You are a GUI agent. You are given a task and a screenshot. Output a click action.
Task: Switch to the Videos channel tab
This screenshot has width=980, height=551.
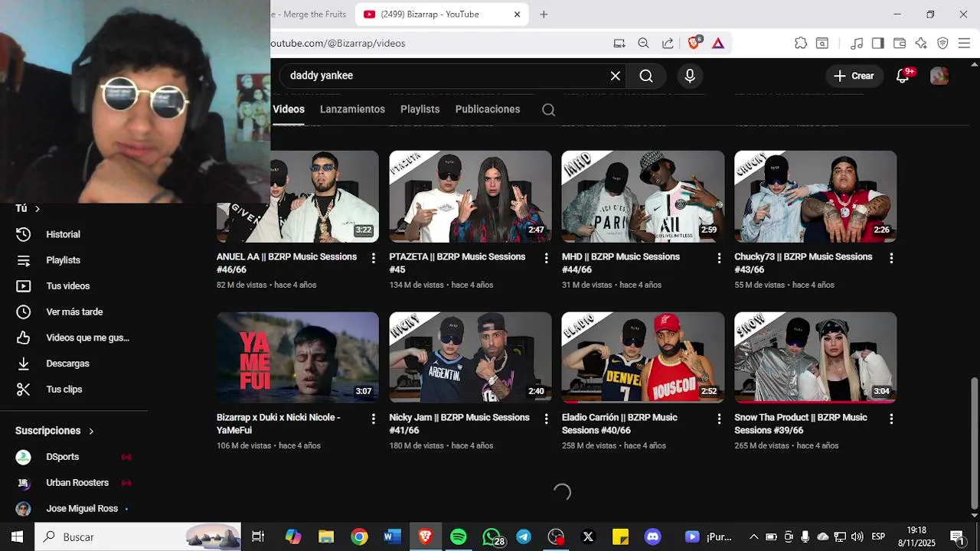pos(289,109)
